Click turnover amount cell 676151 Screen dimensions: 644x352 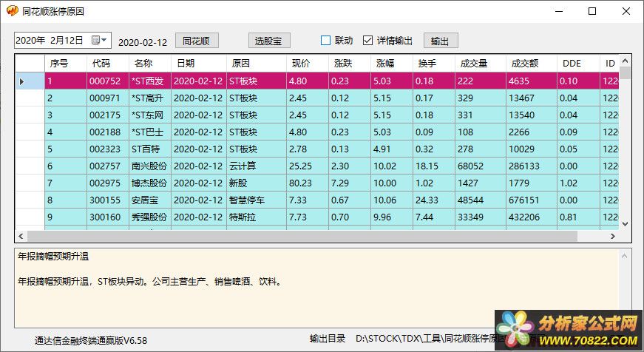click(x=532, y=200)
